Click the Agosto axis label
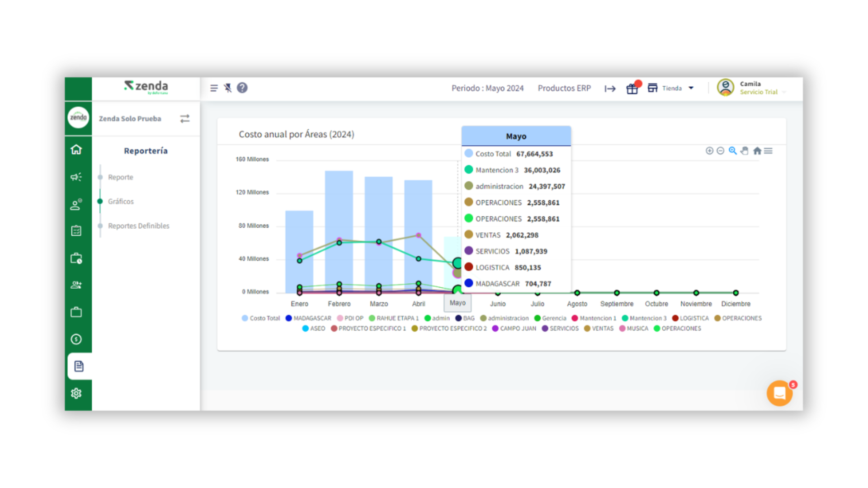The image size is (868, 488). click(x=577, y=304)
